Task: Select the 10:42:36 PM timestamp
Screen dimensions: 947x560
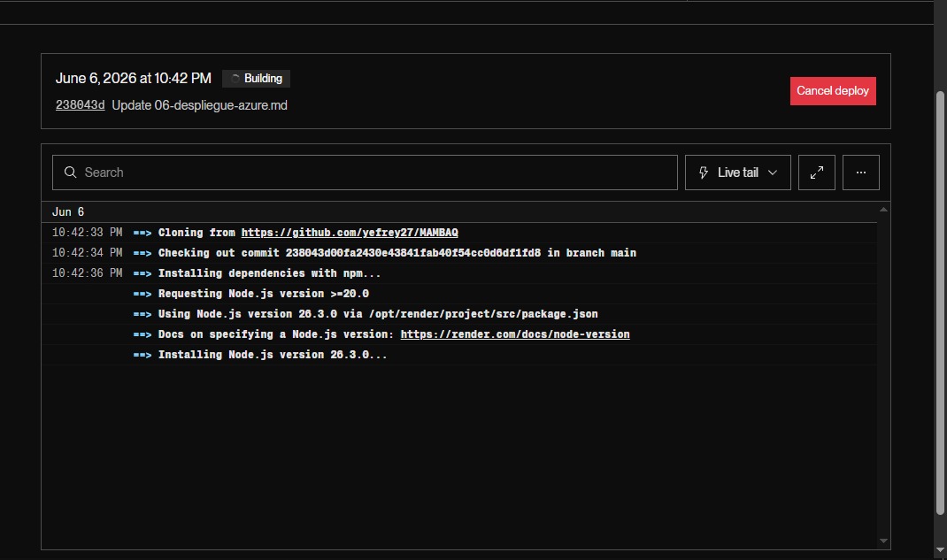Action: pos(87,273)
